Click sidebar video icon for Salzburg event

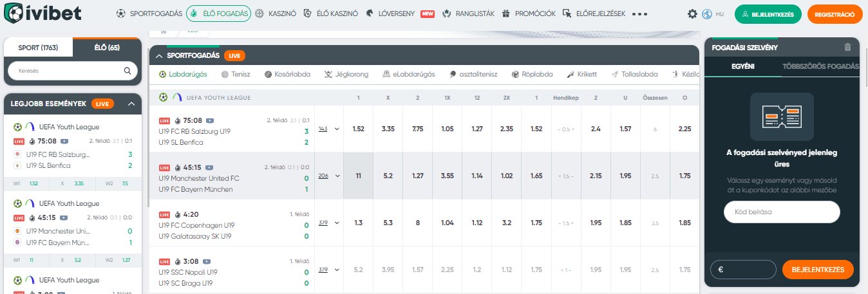[x=64, y=142]
